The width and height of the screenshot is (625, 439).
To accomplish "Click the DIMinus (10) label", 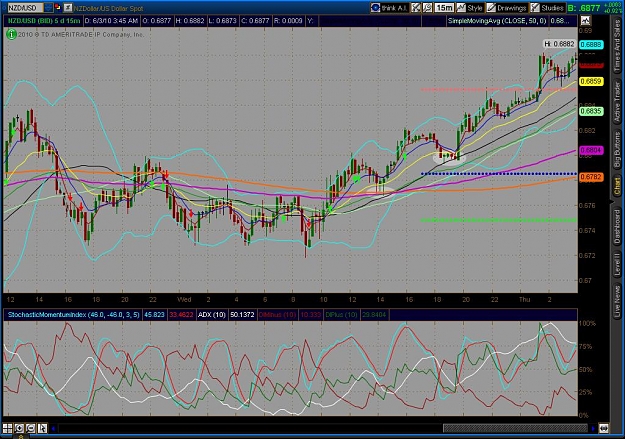I will point(277,315).
